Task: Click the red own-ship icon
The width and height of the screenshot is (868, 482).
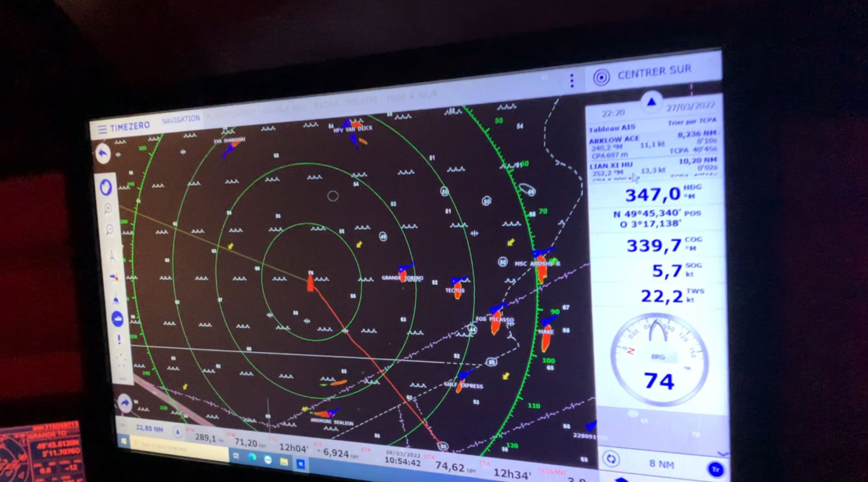Action: point(311,283)
